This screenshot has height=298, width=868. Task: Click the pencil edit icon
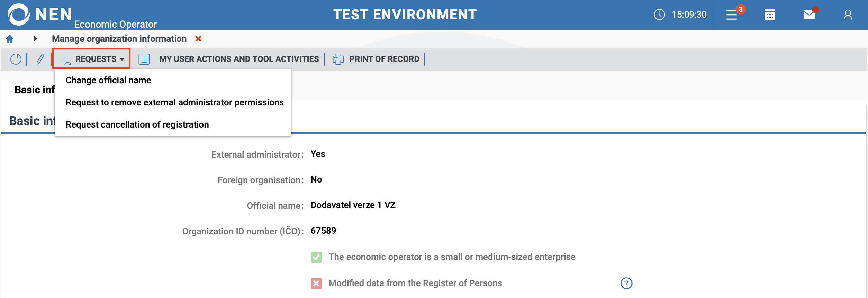pos(40,59)
